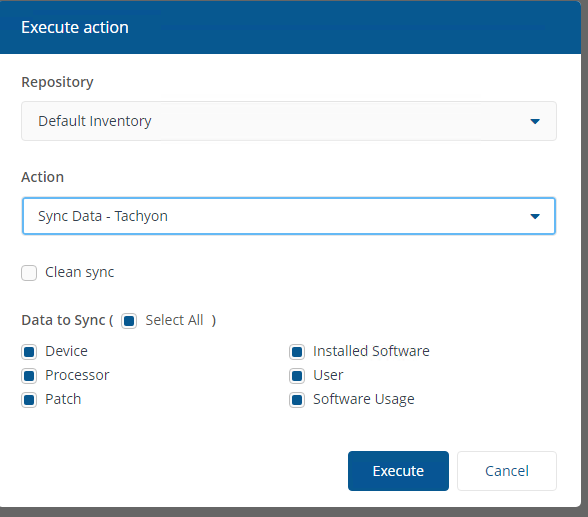588x517 pixels.
Task: Toggle the Select All checkbox
Action: [129, 321]
